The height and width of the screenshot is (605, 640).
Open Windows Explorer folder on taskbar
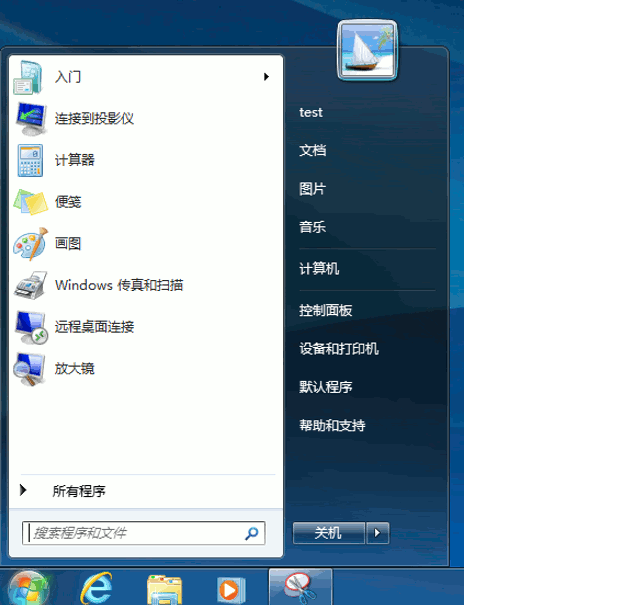pos(164,589)
